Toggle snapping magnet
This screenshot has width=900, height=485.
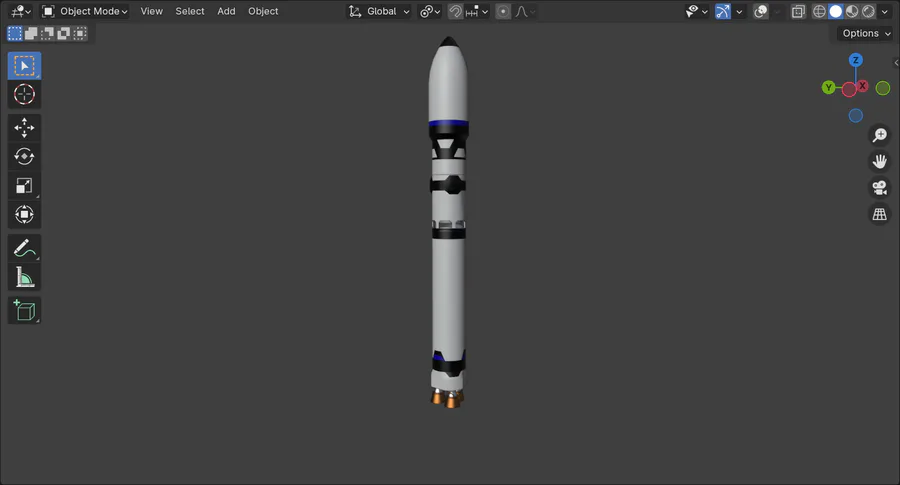pyautogui.click(x=456, y=11)
